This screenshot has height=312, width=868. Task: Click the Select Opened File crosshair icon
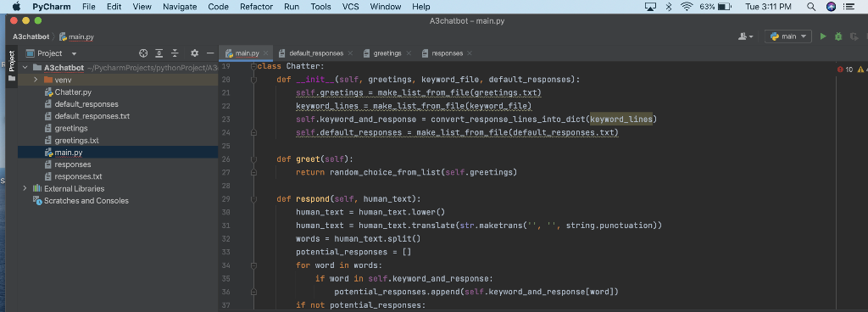click(142, 53)
